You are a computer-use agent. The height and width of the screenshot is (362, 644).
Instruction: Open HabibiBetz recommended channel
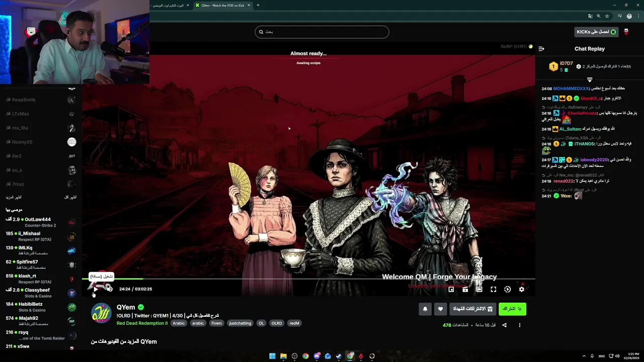[41, 307]
